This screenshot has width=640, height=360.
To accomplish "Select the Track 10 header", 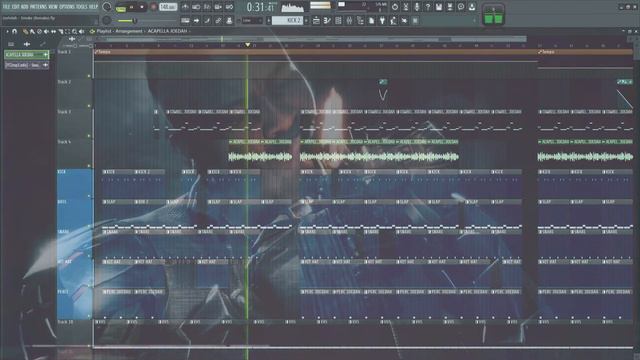I will tap(75, 333).
